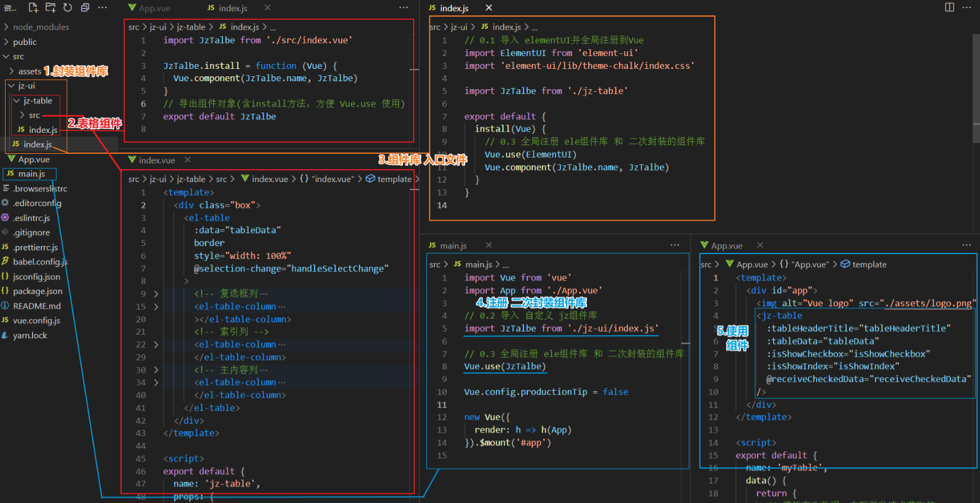Select the index.js tab in the top-right group
The height and width of the screenshot is (503, 980).
tap(449, 8)
